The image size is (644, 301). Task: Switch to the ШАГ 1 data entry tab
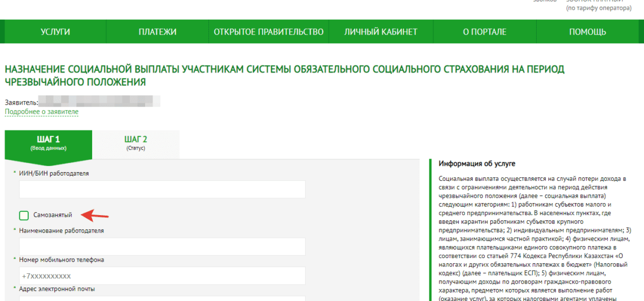[48, 143]
